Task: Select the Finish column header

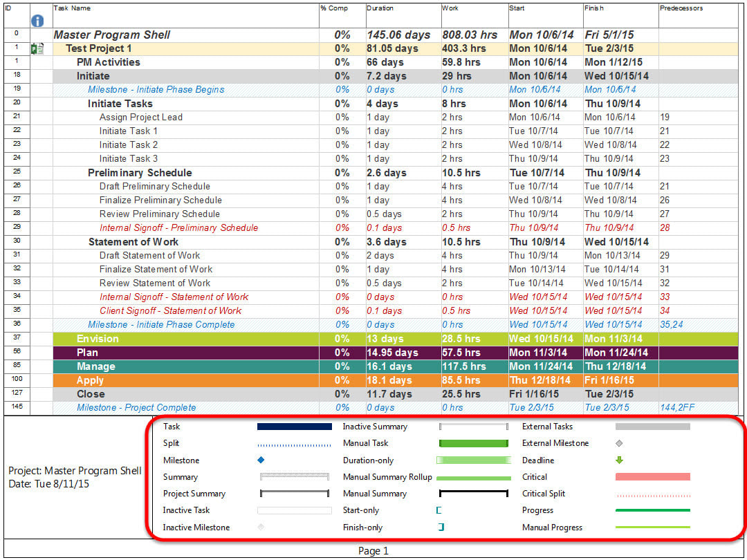Action: [x=621, y=15]
